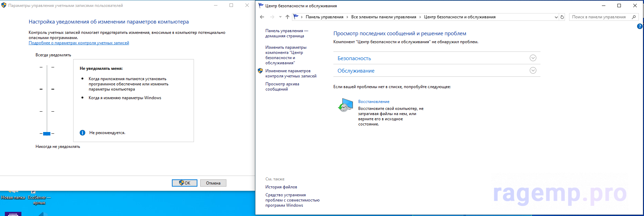
Task: Expand chevron after Все элементы панели управления
Action: [420, 17]
